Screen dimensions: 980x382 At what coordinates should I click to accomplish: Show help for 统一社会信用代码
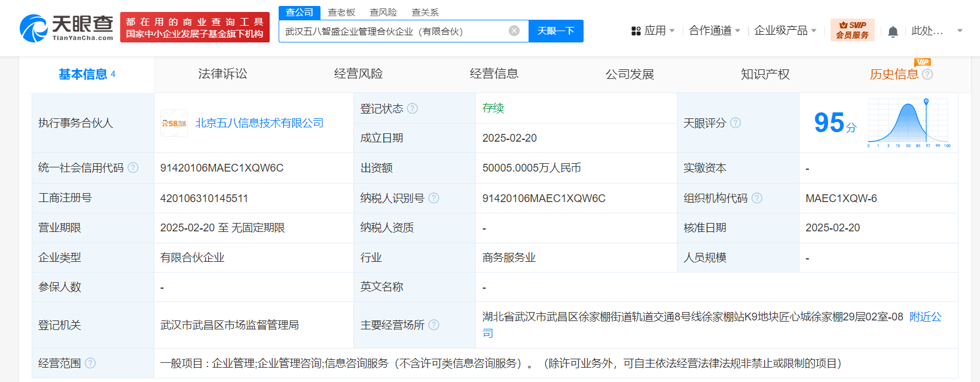coord(133,168)
